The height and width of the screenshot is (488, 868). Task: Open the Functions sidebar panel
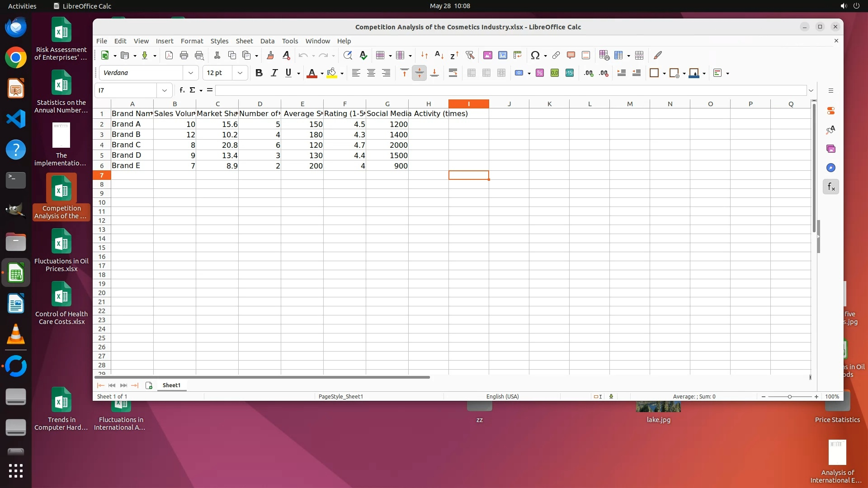click(831, 187)
